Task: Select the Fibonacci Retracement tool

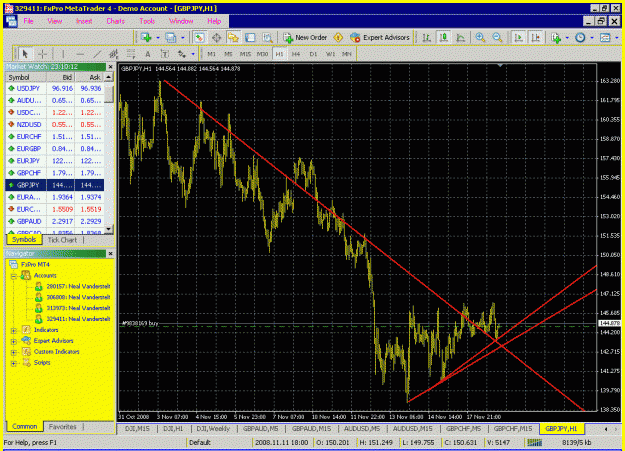Action: (x=131, y=54)
